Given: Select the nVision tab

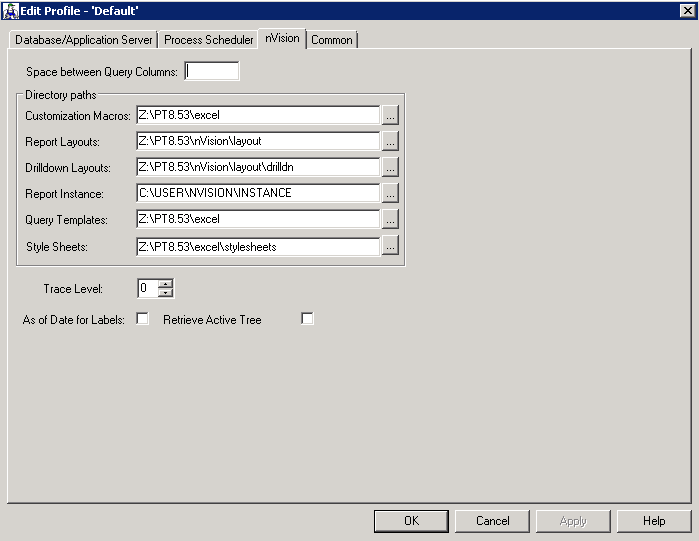Looking at the screenshot, I should (x=282, y=38).
